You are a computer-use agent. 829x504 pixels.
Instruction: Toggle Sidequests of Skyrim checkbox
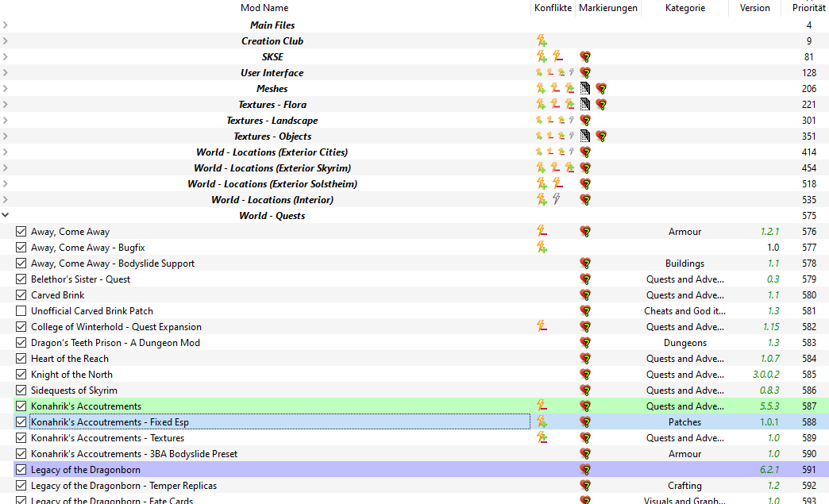click(21, 390)
